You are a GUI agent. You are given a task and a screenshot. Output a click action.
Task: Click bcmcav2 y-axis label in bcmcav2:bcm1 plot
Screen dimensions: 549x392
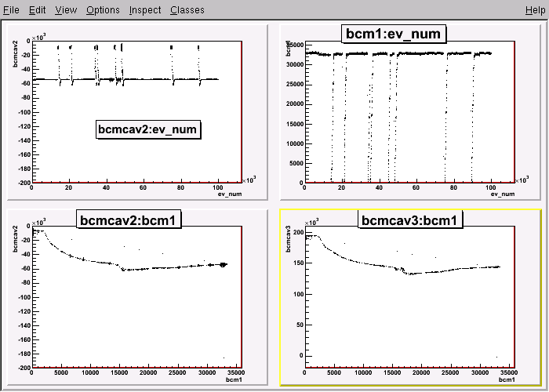click(15, 238)
